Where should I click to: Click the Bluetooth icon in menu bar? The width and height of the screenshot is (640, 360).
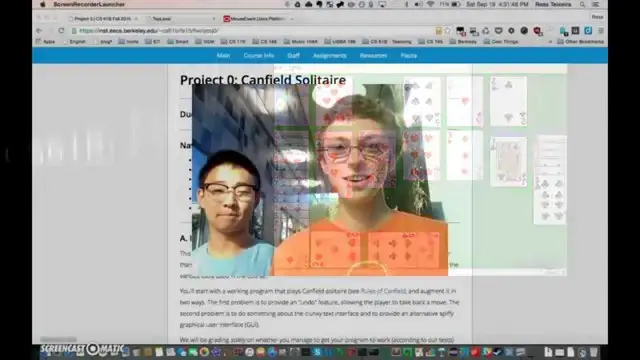(x=406, y=4)
